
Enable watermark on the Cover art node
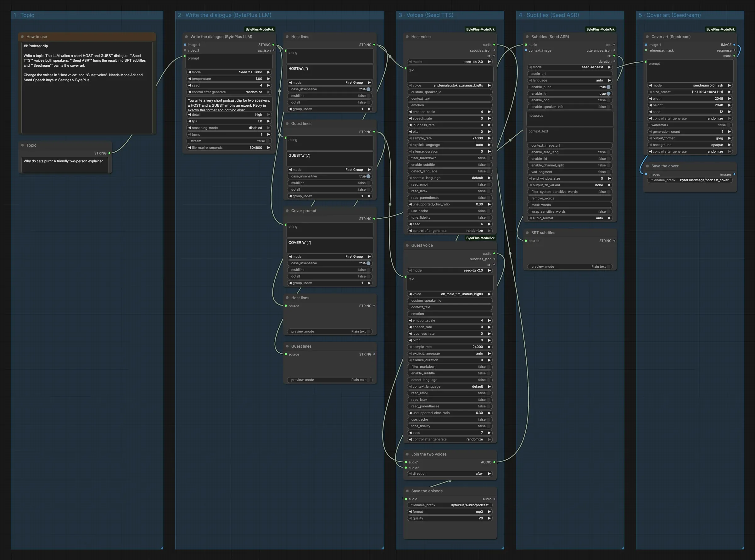coord(690,125)
